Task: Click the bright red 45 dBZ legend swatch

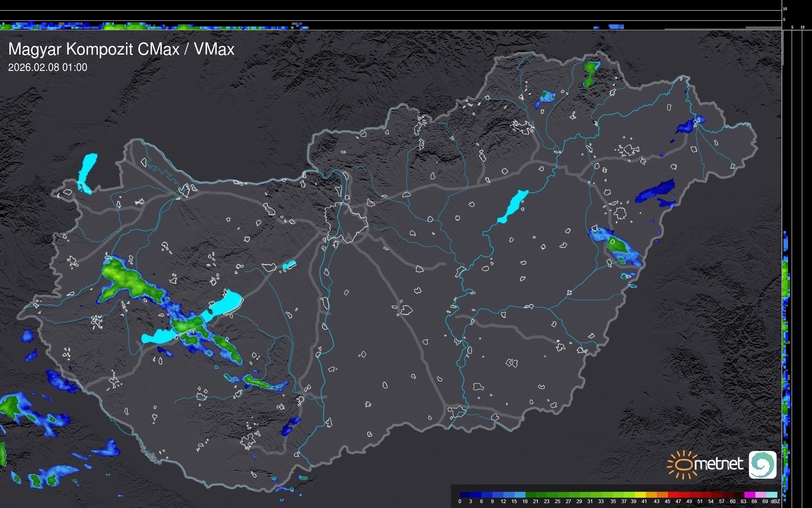Action: (672, 495)
